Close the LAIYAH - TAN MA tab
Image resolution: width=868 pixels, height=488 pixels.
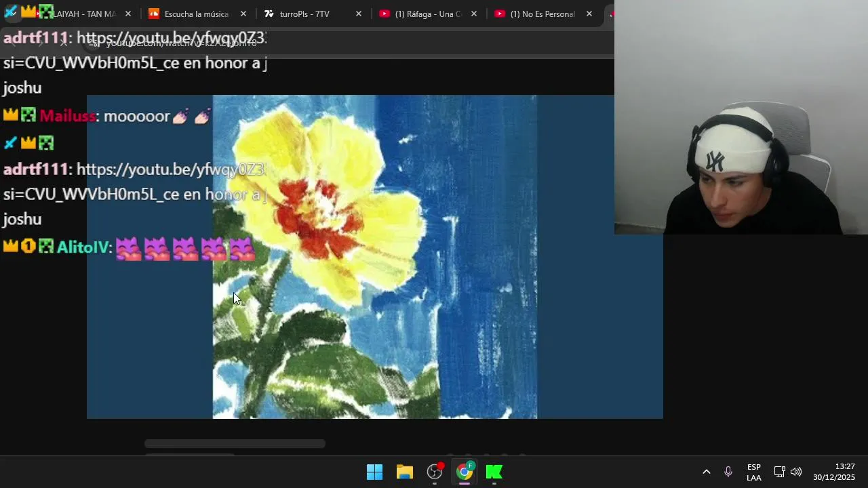pos(127,14)
